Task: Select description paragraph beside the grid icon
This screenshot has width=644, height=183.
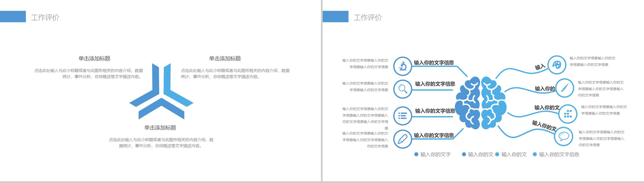Action: click(x=604, y=110)
